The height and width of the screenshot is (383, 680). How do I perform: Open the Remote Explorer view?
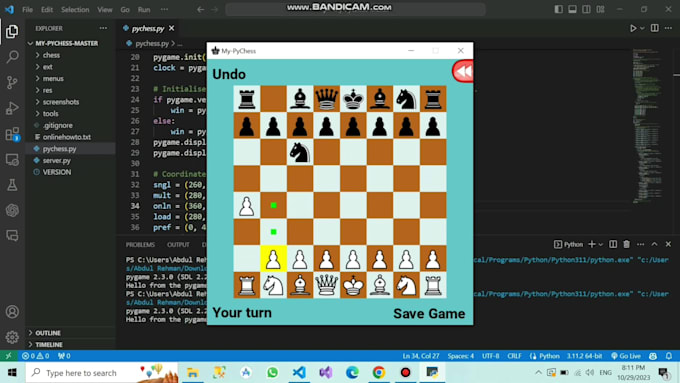[12, 160]
